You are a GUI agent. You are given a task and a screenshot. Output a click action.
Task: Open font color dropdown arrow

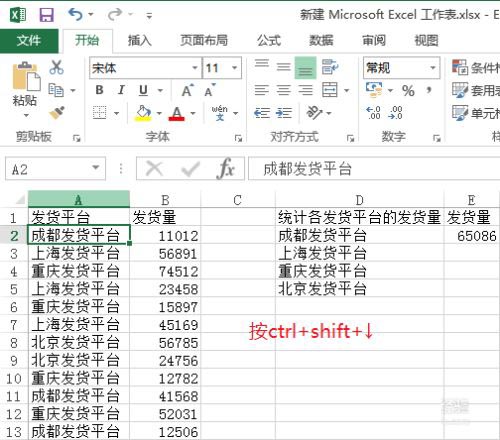pyautogui.click(x=193, y=113)
